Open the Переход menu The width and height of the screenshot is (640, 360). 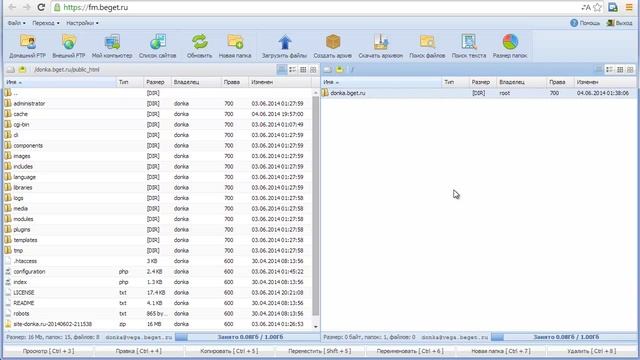[x=46, y=23]
